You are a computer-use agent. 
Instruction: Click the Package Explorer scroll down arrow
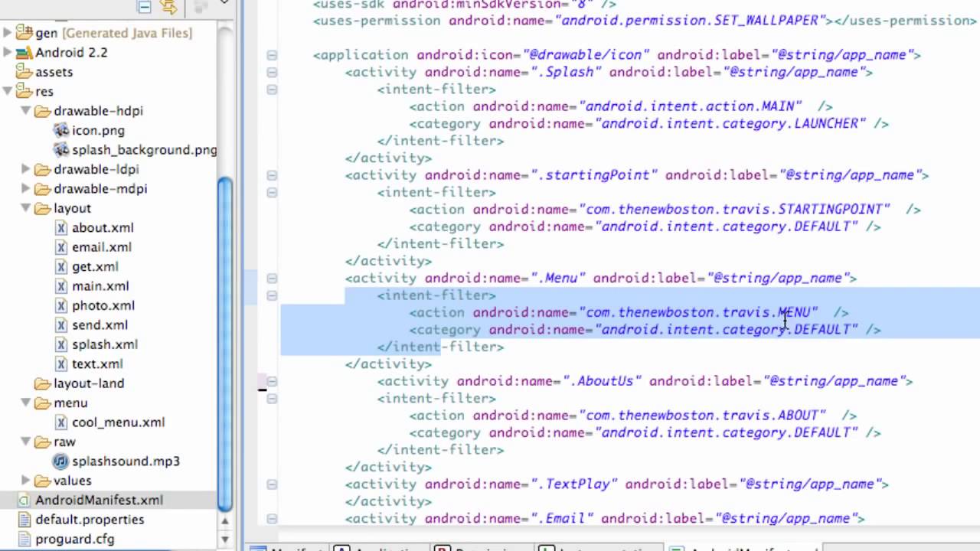pyautogui.click(x=225, y=539)
